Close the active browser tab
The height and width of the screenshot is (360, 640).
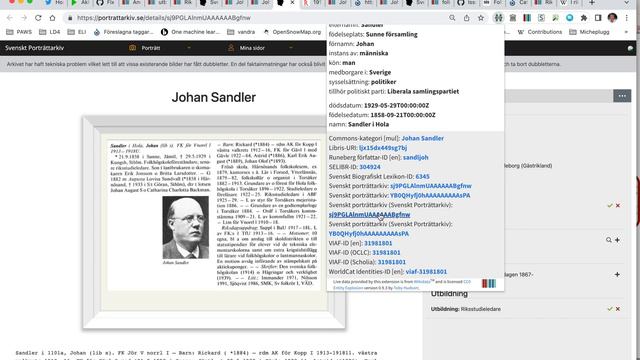pos(292,3)
